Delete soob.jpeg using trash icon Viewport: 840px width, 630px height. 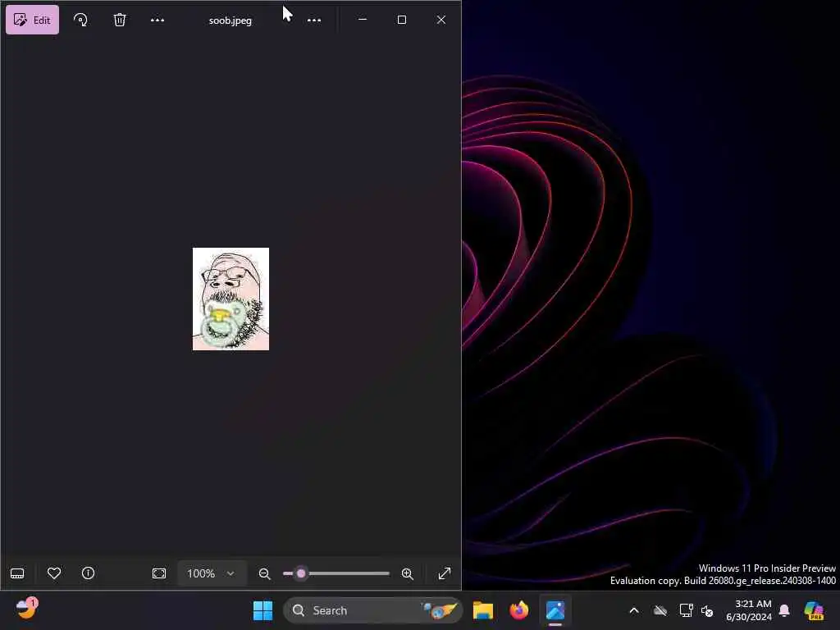tap(120, 20)
